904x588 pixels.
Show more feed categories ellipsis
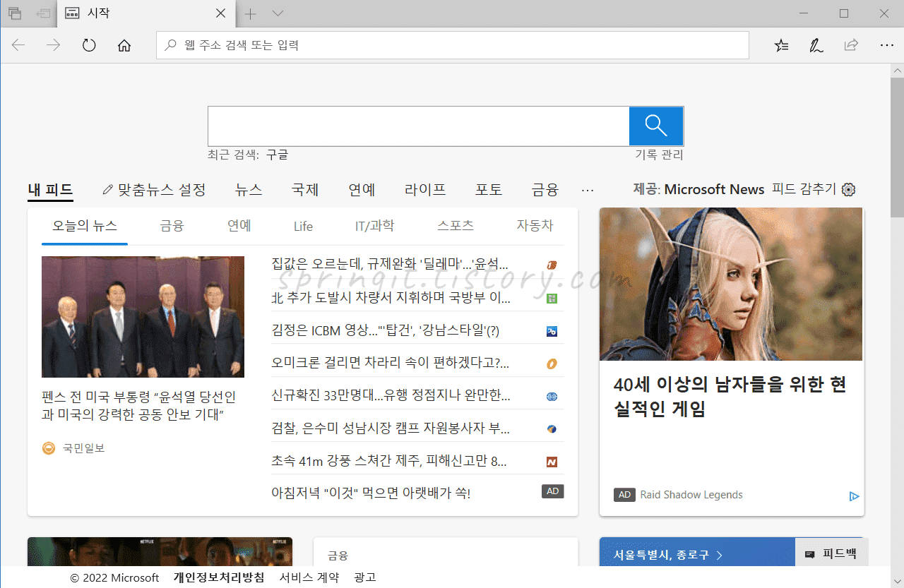tap(588, 190)
